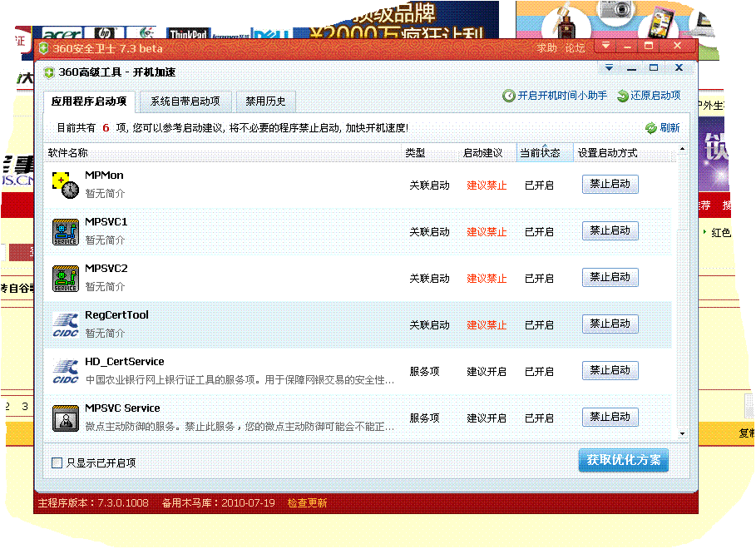
Task: Disable startup for MPSVC Service
Action: tap(610, 417)
